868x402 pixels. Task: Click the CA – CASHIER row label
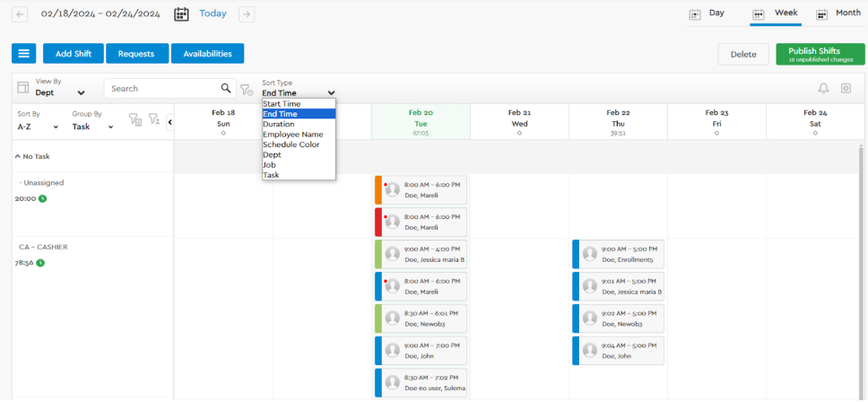tap(43, 247)
